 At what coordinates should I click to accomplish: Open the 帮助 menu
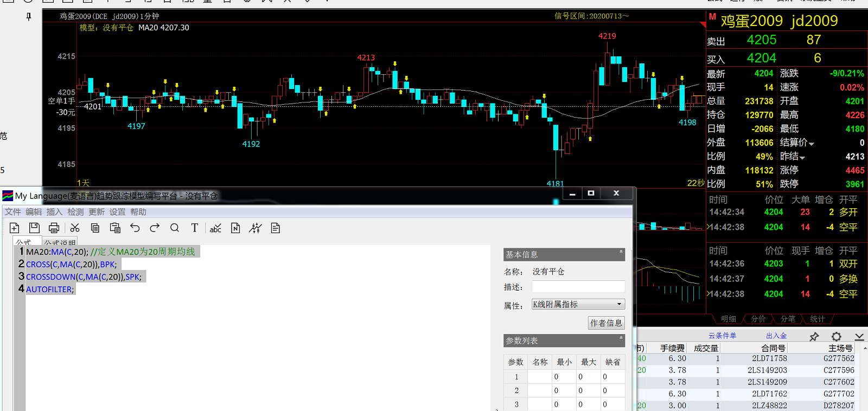tap(138, 212)
